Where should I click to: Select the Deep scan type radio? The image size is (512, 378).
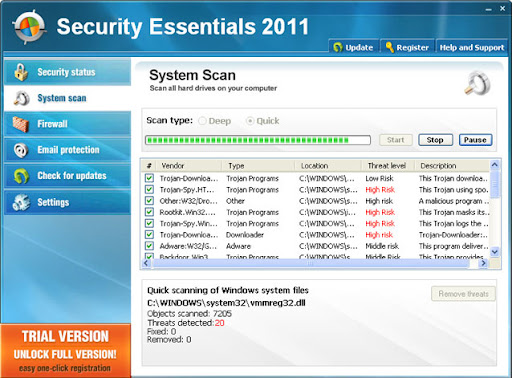pos(202,121)
